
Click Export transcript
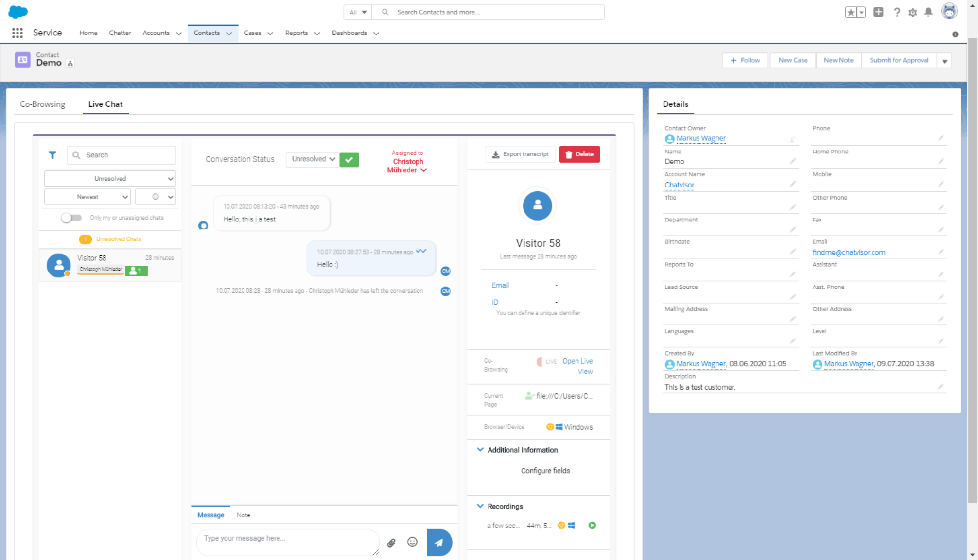[x=520, y=154]
